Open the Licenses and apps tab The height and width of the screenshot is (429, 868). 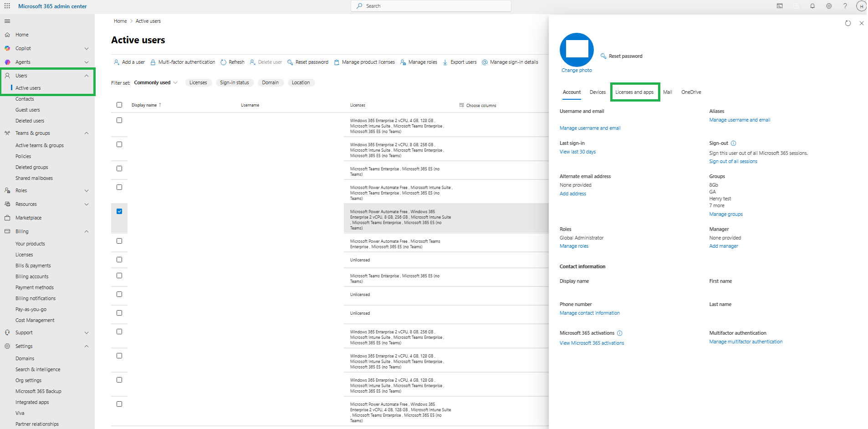coord(634,92)
